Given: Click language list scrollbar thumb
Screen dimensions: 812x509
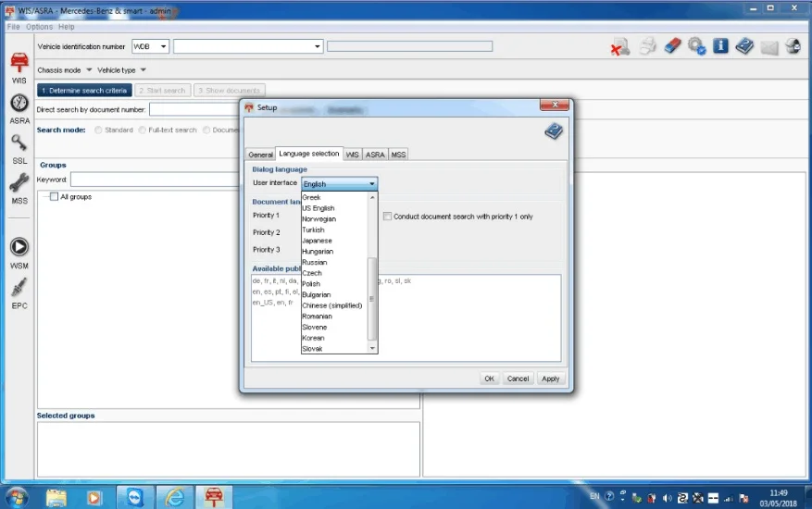Looking at the screenshot, I should point(372,299).
